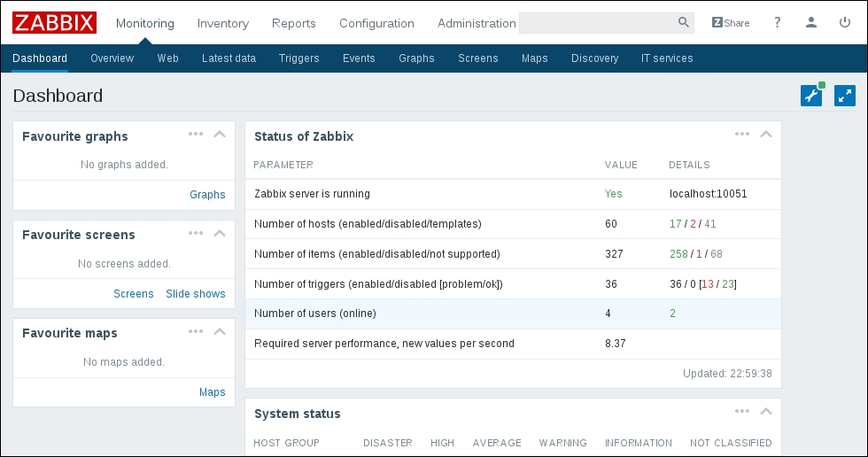Open the help question mark icon
The height and width of the screenshot is (457, 868).
click(778, 23)
